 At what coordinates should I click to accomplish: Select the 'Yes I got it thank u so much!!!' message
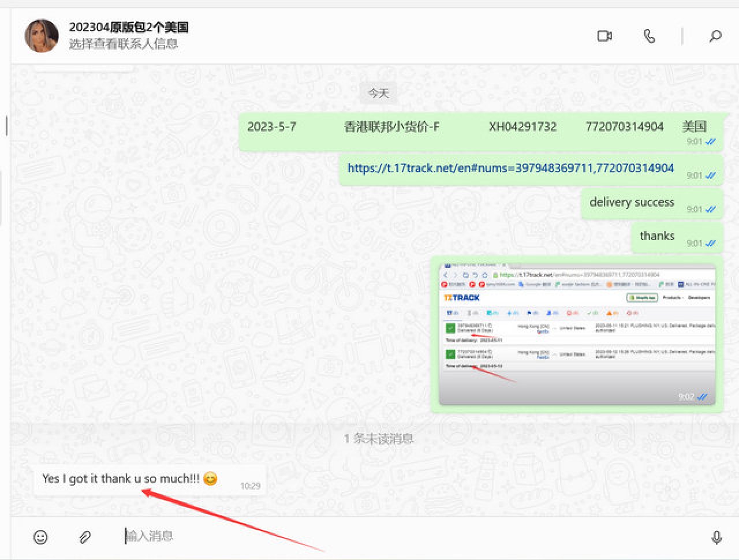pyautogui.click(x=121, y=479)
